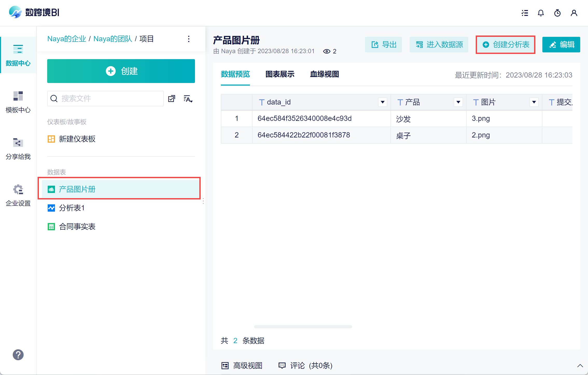Open the data_id column dropdown arrow
This screenshot has height=375, width=588.
(382, 102)
